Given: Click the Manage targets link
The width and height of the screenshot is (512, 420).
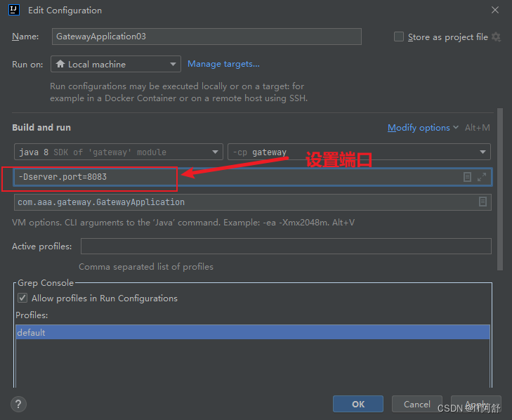Looking at the screenshot, I should click(x=223, y=64).
